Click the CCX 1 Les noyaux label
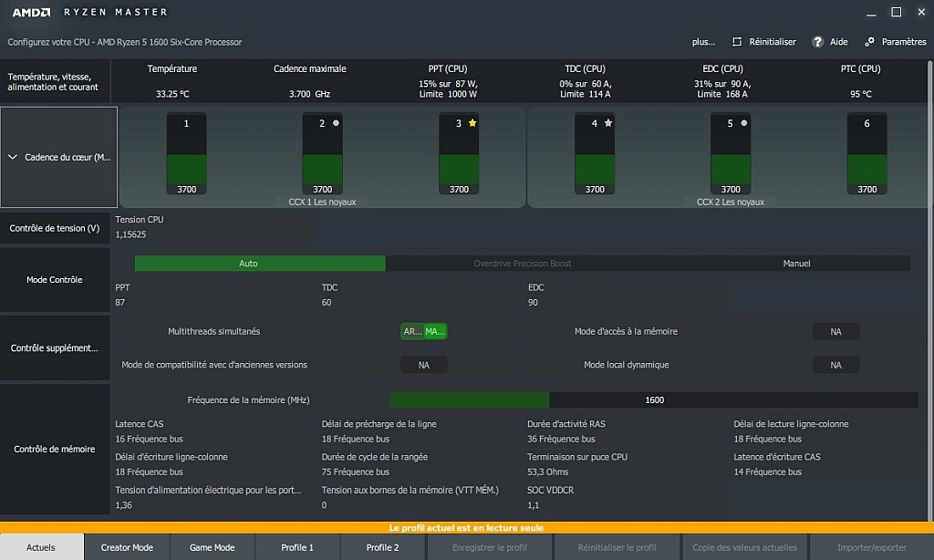 coord(322,202)
